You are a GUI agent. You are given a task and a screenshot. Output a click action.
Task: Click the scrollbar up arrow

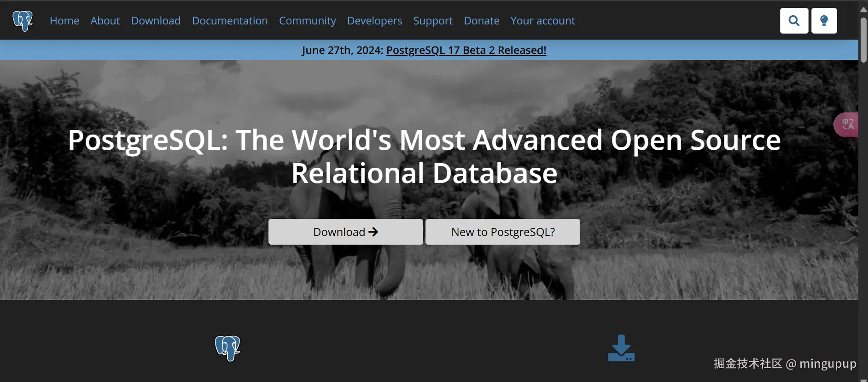(x=863, y=9)
